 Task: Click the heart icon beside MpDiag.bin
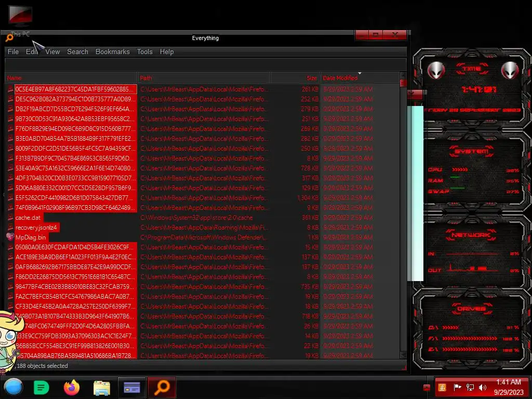pos(10,237)
